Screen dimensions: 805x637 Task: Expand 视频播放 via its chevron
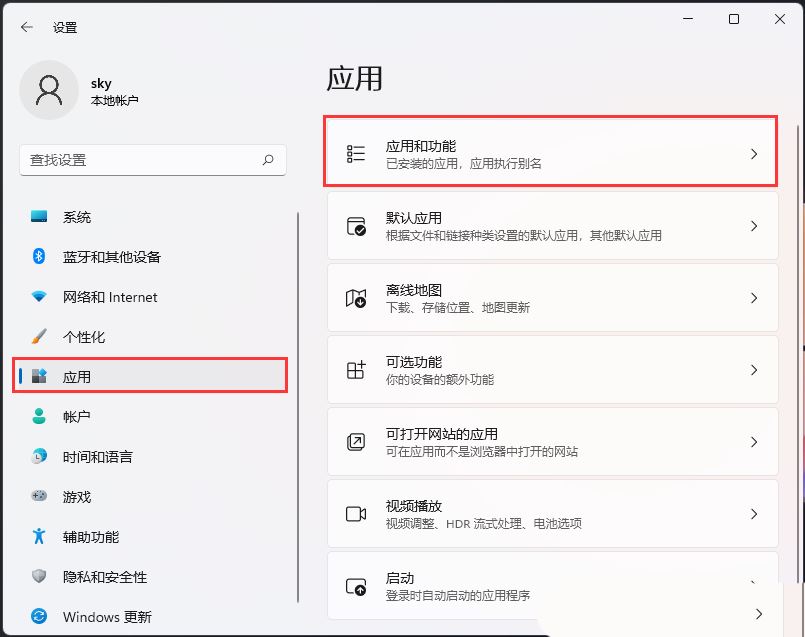755,513
